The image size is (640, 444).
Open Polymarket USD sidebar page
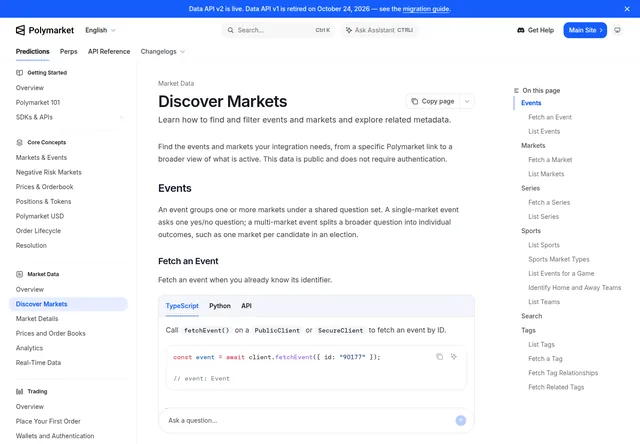pyautogui.click(x=40, y=216)
